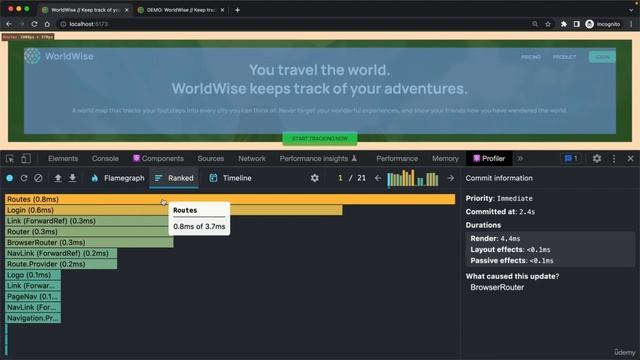
Task: Open the tab search dropdown chevron
Action: point(631,10)
